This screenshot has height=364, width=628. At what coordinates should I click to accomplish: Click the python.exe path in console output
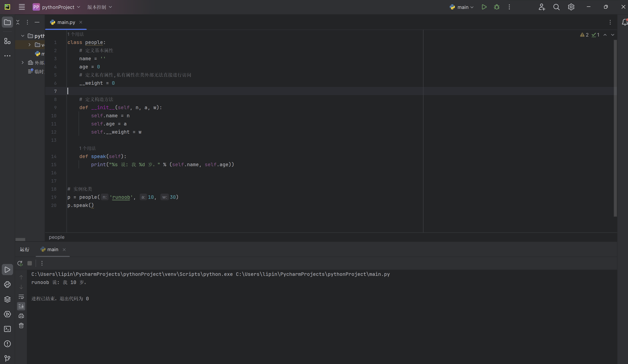[132, 274]
